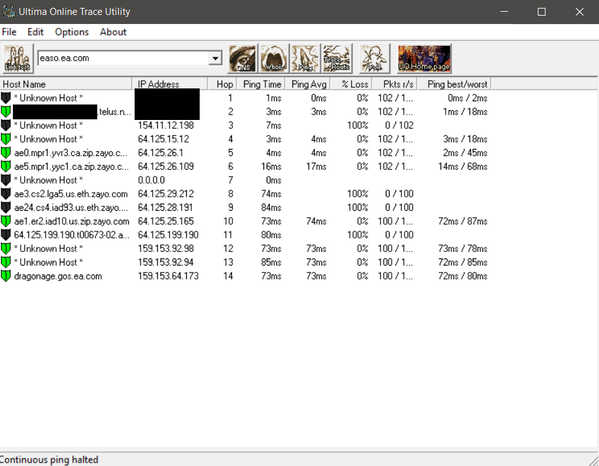Click the 14ms / 68ms best/worst value
Image resolution: width=599 pixels, height=466 pixels.
click(x=463, y=167)
